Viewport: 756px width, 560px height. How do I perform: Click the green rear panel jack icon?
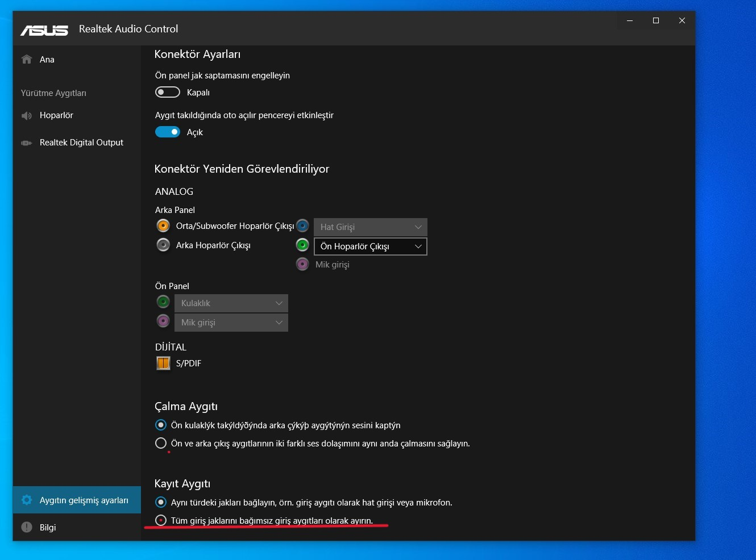tap(302, 245)
